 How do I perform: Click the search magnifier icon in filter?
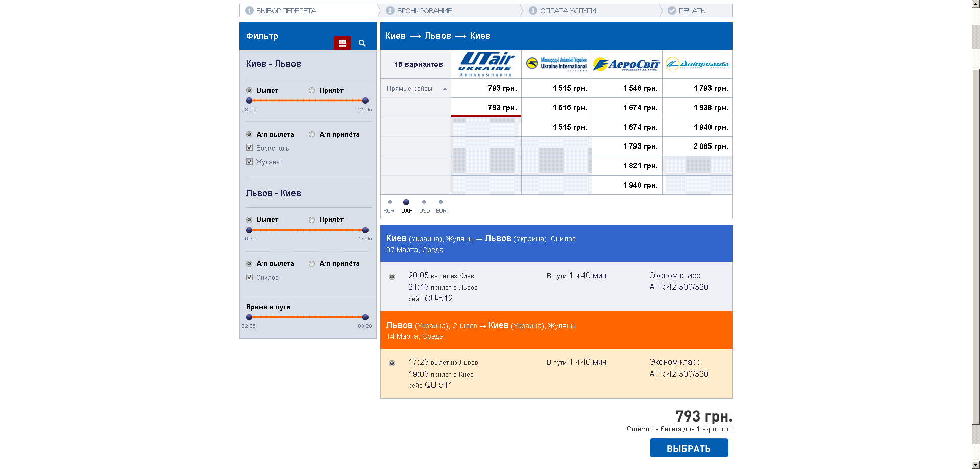point(362,43)
